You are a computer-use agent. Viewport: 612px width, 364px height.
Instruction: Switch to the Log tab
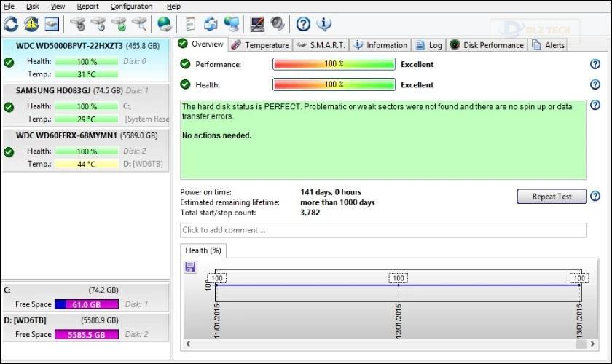click(x=429, y=45)
